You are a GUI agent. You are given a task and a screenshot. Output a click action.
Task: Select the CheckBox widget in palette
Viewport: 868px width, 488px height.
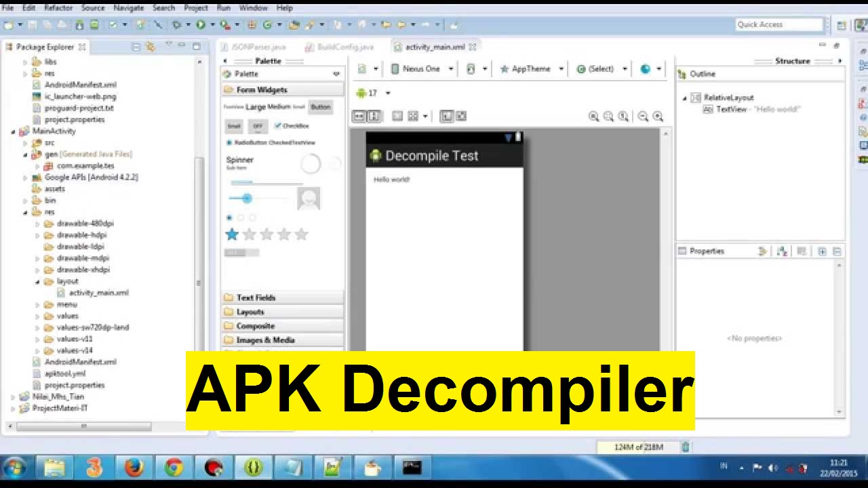click(x=292, y=125)
